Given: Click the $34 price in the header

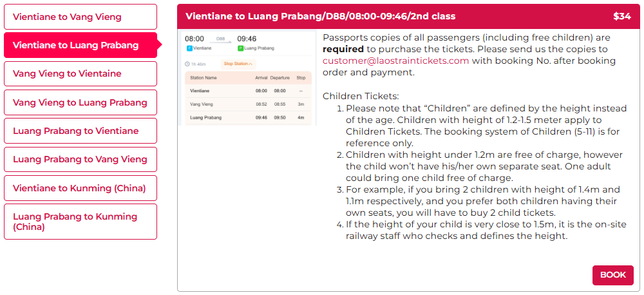Looking at the screenshot, I should click(x=621, y=16).
